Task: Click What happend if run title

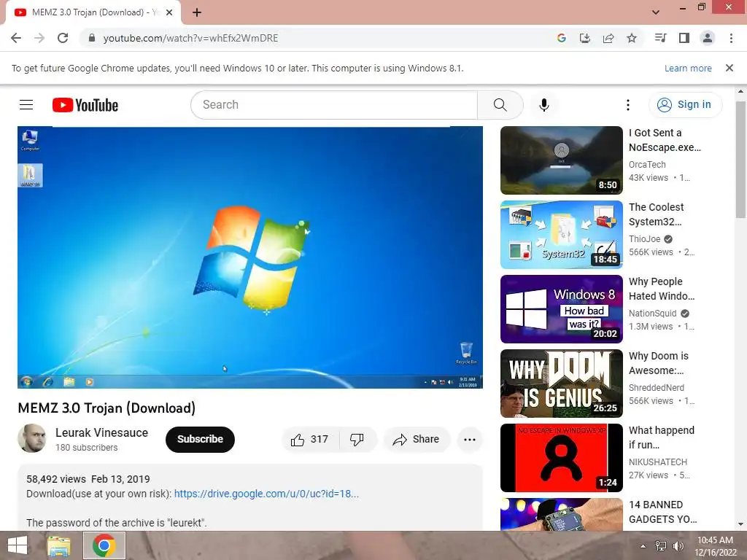Action: click(661, 437)
